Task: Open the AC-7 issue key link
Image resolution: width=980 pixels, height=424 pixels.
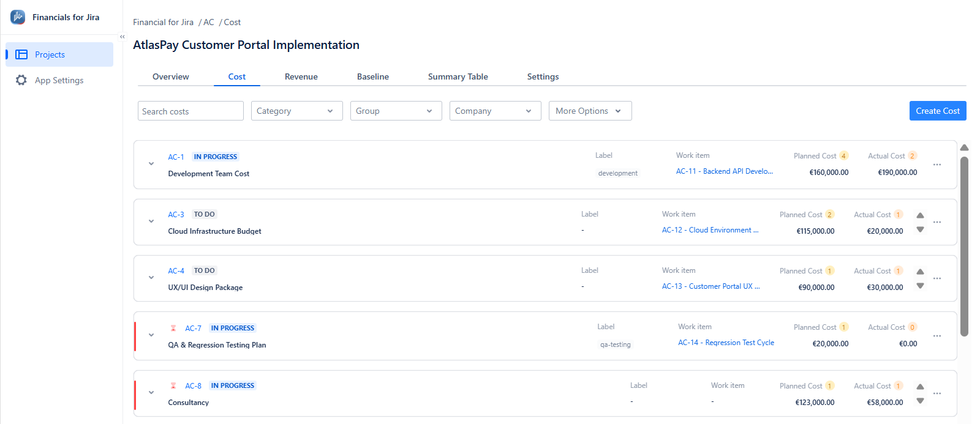Action: click(x=194, y=329)
